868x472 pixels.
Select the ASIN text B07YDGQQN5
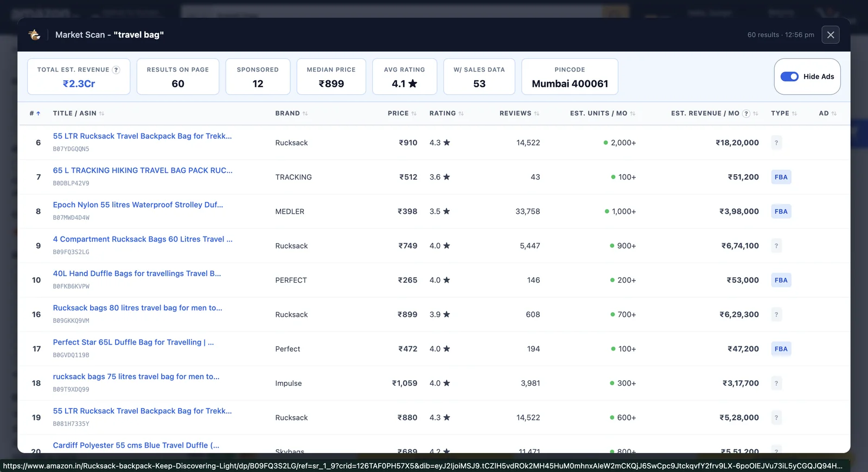[71, 149]
